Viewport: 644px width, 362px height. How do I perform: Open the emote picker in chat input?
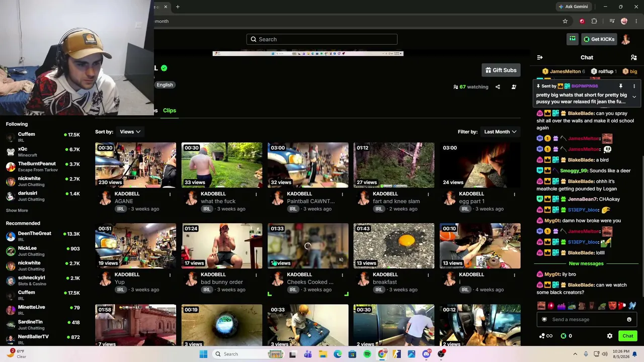pos(629,319)
